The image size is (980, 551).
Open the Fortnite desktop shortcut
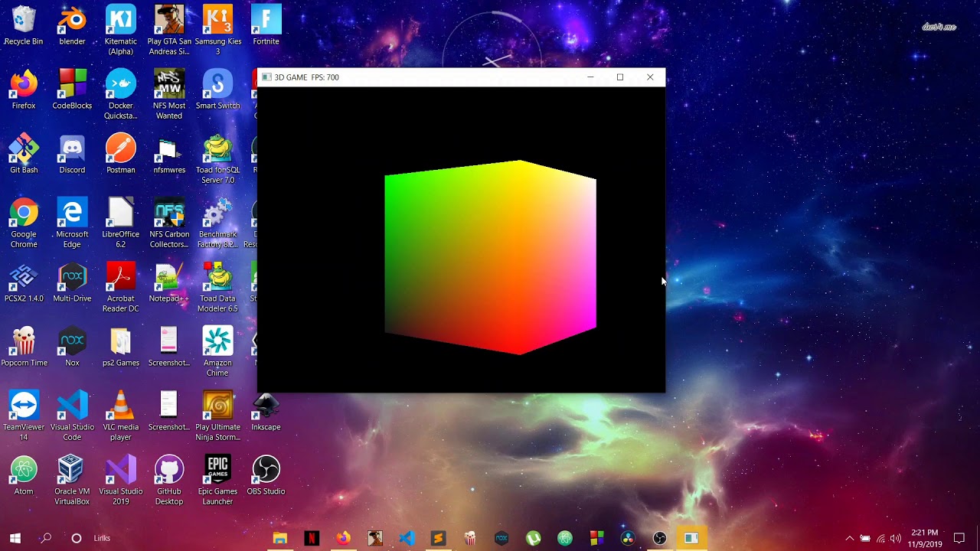[x=266, y=25]
